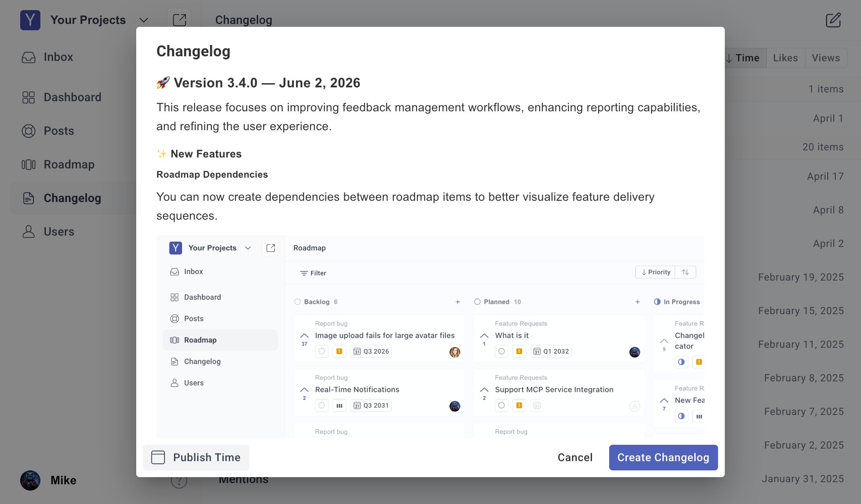Open Inbox in the sidebar
The image size is (861, 504).
coord(58,57)
